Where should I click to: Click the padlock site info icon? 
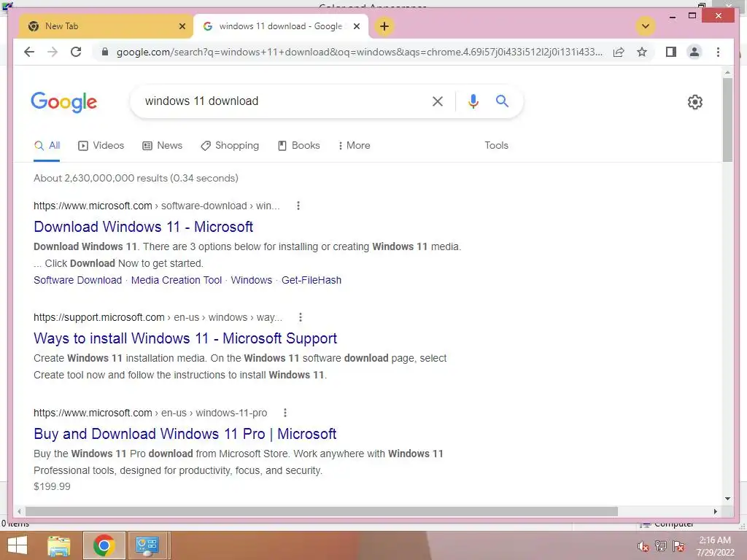tap(105, 52)
